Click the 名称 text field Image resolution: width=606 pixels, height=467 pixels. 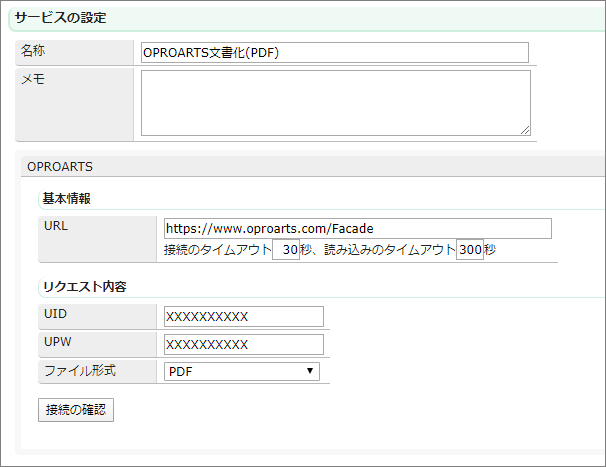coord(334,53)
